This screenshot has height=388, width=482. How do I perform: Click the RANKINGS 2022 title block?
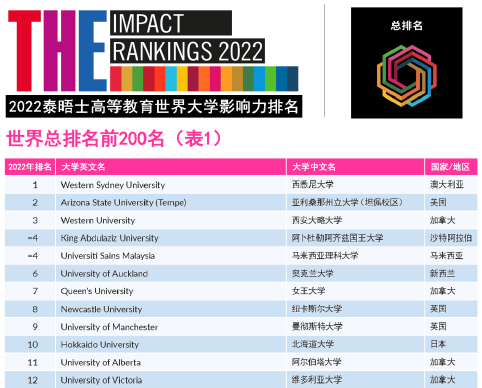pyautogui.click(x=188, y=51)
